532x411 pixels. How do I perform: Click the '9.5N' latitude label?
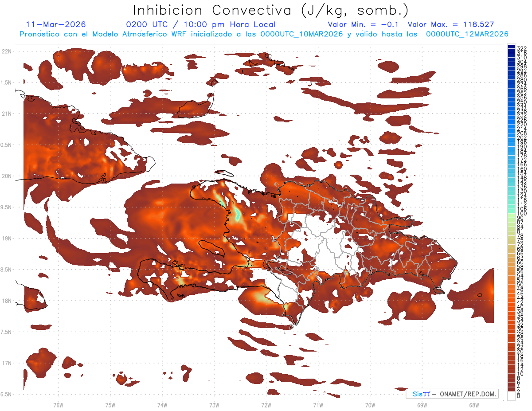(x=6, y=207)
